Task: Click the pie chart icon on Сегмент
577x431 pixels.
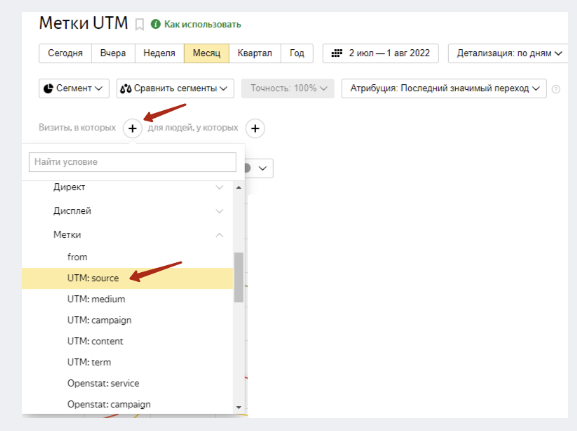Action: tap(49, 88)
